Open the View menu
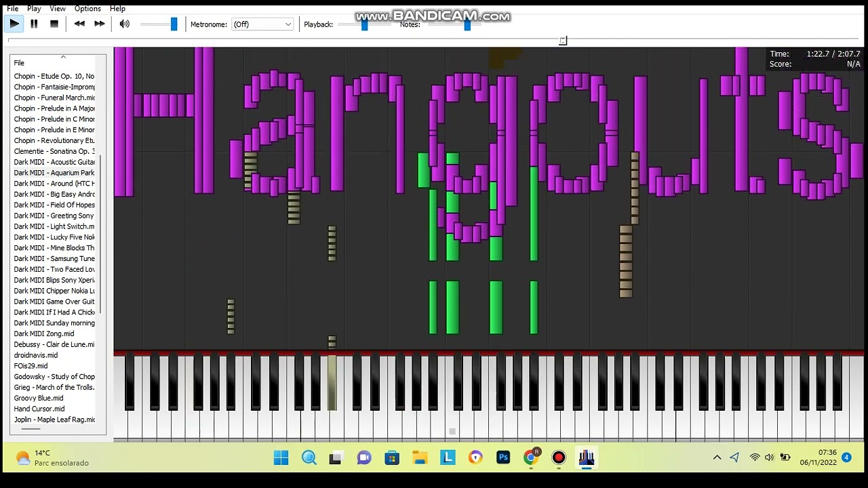The image size is (868, 488). (x=58, y=9)
